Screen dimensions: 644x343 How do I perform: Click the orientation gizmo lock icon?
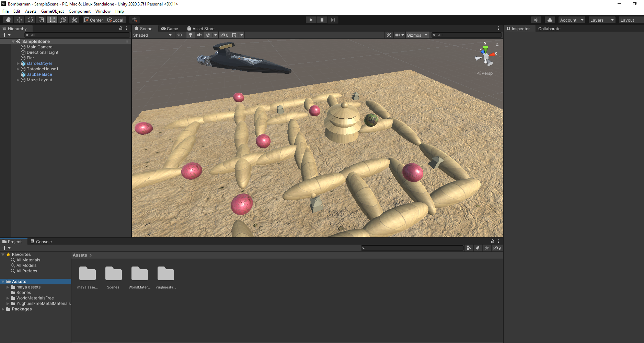pos(497,45)
